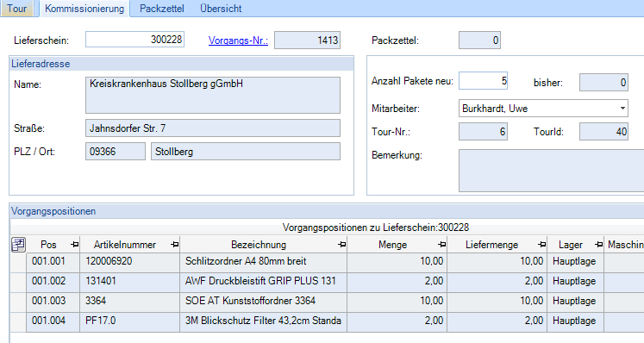Select article number 131401
This screenshot has height=343, width=644.
130,282
